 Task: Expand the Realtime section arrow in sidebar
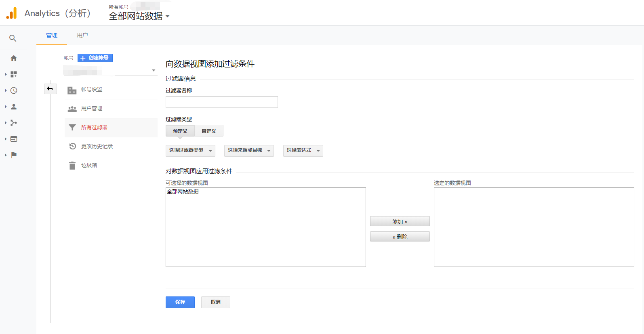[6, 90]
